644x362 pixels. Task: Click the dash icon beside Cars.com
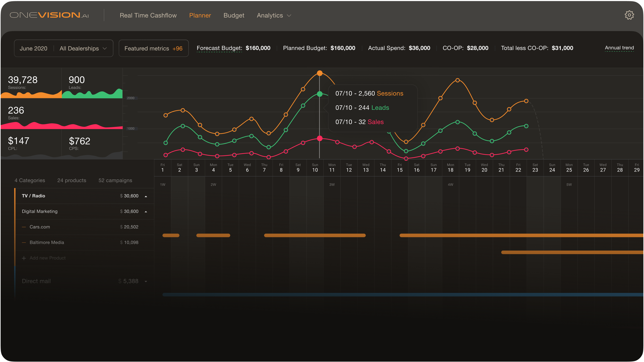point(24,227)
